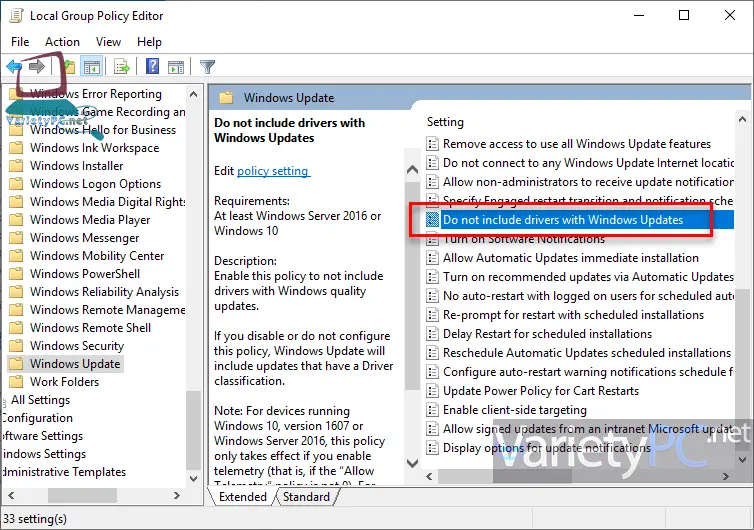754x530 pixels.
Task: Select Configure auto-restart warning notifications schedule
Action: [x=588, y=372]
